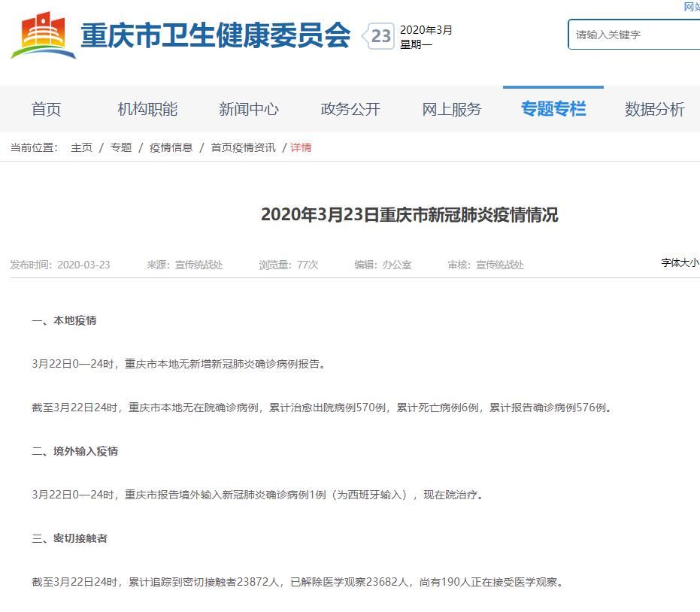This screenshot has width=700, height=612.
Task: Click the 字体大小 font size control
Action: (x=680, y=262)
